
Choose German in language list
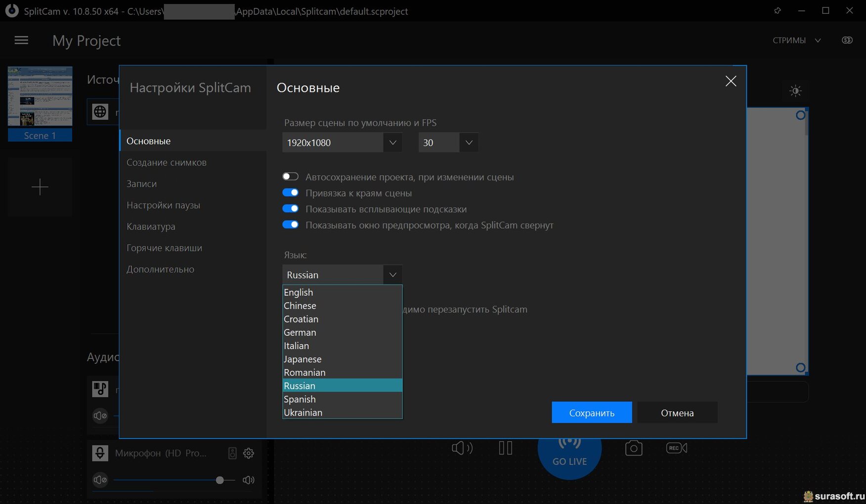342,332
